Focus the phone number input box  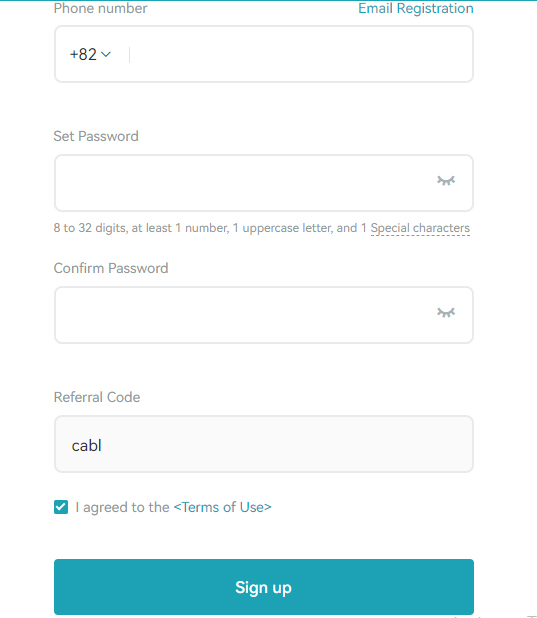pyautogui.click(x=300, y=54)
